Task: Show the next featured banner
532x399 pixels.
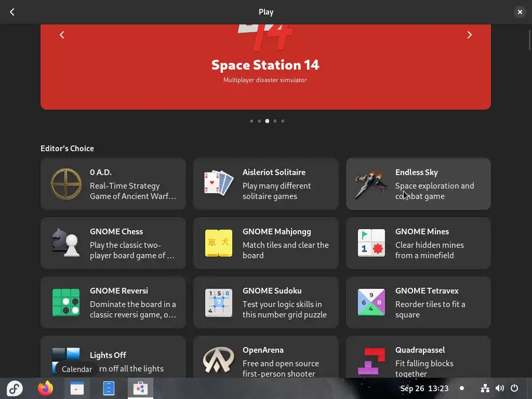Action: click(x=470, y=35)
